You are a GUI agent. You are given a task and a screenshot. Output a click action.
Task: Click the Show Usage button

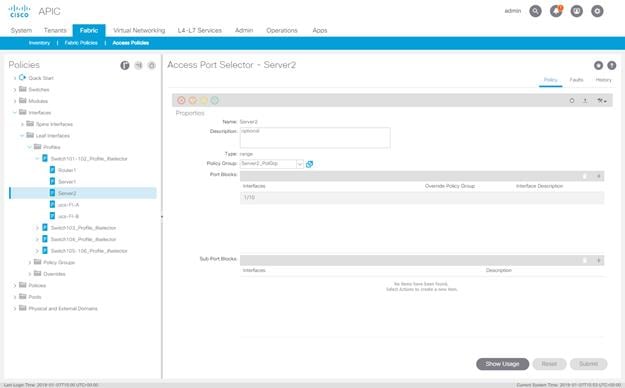click(x=502, y=364)
